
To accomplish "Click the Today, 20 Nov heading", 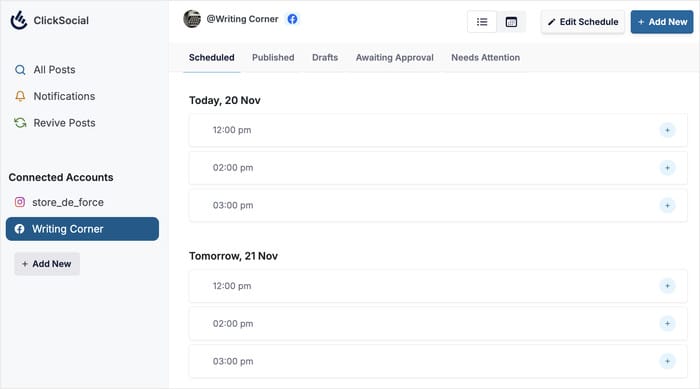I will point(225,100).
